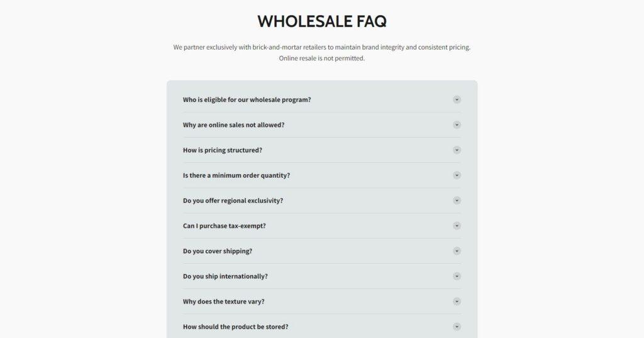This screenshot has height=338, width=644.
Task: Expand "Do you offer regional exclusivity?" question
Action: [x=233, y=200]
